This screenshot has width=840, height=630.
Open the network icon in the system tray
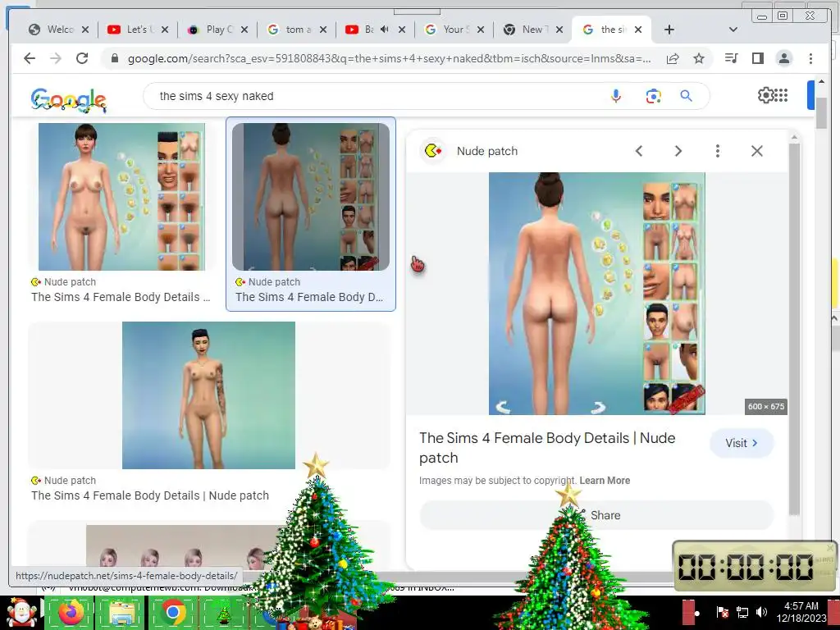pyautogui.click(x=742, y=612)
